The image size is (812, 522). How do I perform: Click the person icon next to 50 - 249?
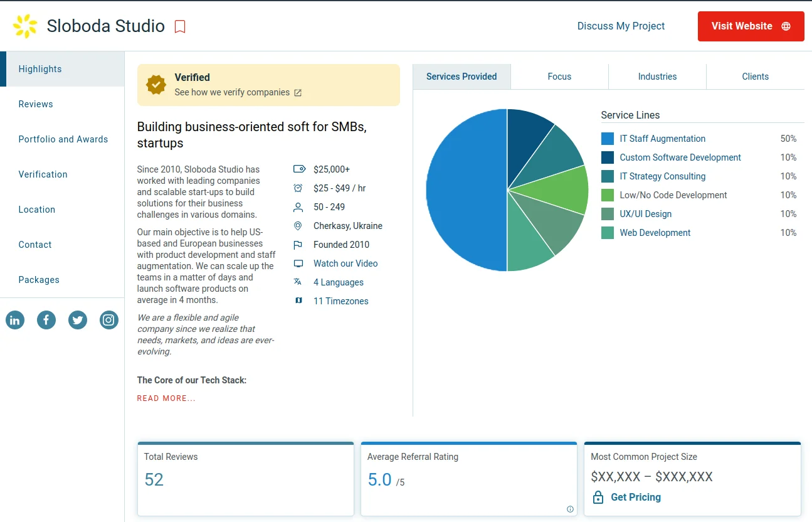[x=298, y=207]
